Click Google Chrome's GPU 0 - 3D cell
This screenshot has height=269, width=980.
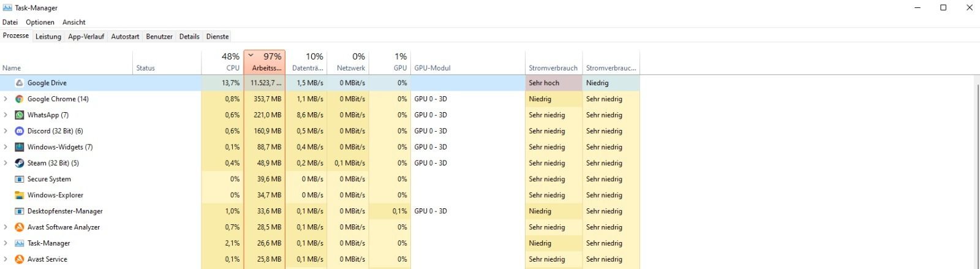[x=467, y=99]
